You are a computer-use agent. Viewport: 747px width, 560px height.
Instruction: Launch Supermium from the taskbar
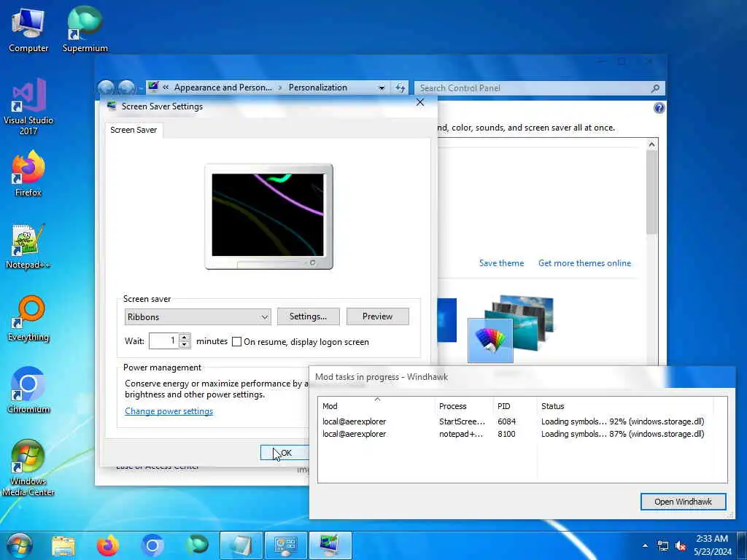pos(197,545)
